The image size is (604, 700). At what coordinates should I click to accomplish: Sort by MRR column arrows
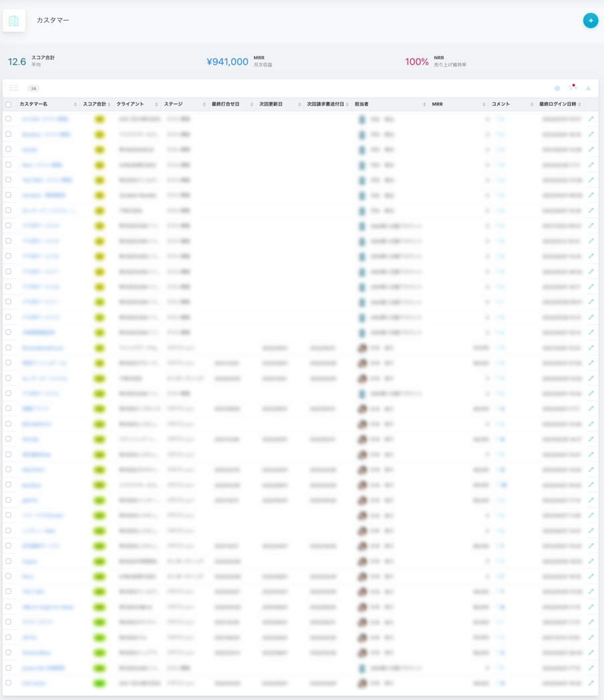point(484,105)
